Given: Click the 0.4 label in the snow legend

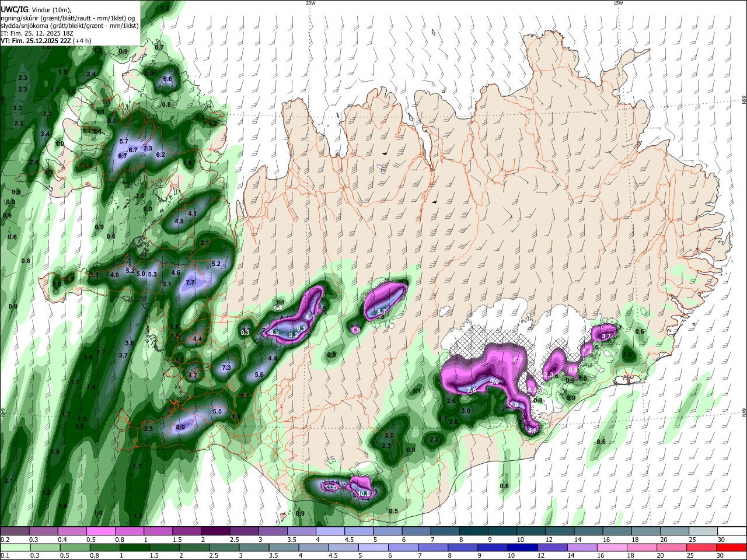Looking at the screenshot, I should pos(62,540).
